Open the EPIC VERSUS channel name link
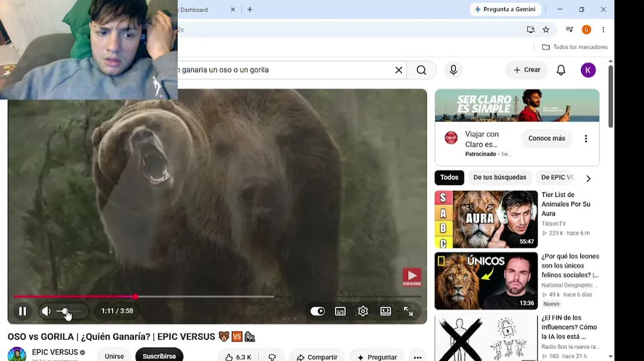The height and width of the screenshot is (361, 644). pyautogui.click(x=55, y=352)
